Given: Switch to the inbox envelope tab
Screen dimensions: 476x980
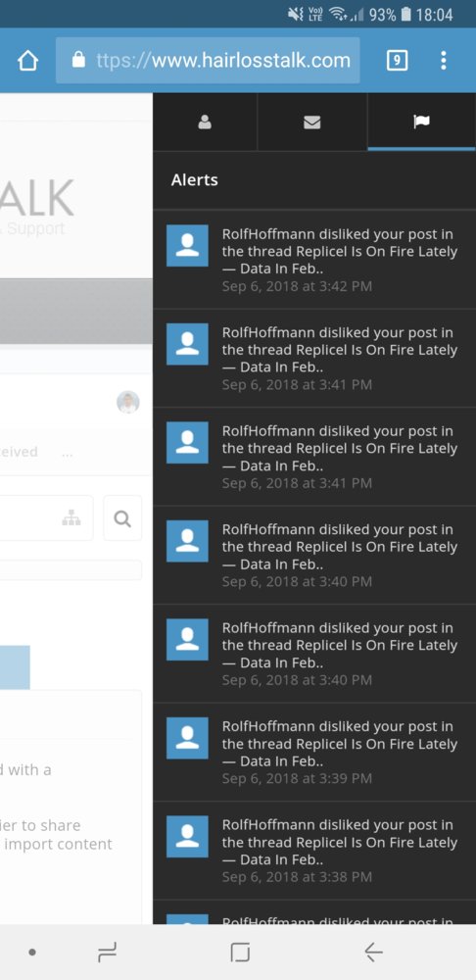Looking at the screenshot, I should (x=311, y=122).
